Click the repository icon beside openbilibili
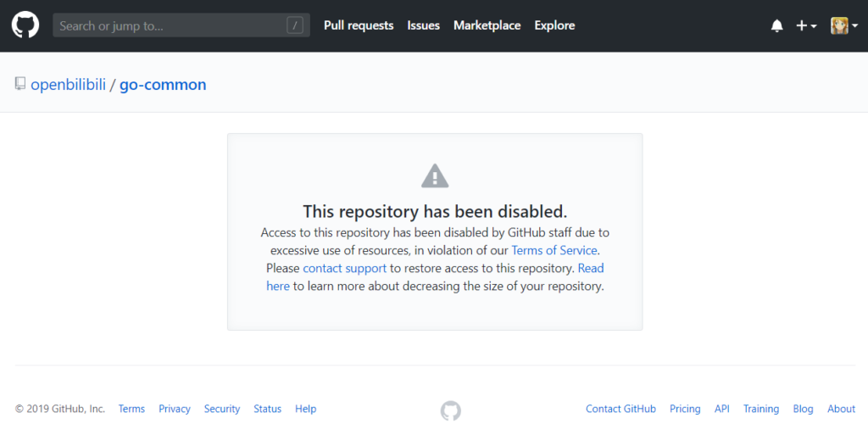868x435 pixels. pyautogui.click(x=20, y=84)
